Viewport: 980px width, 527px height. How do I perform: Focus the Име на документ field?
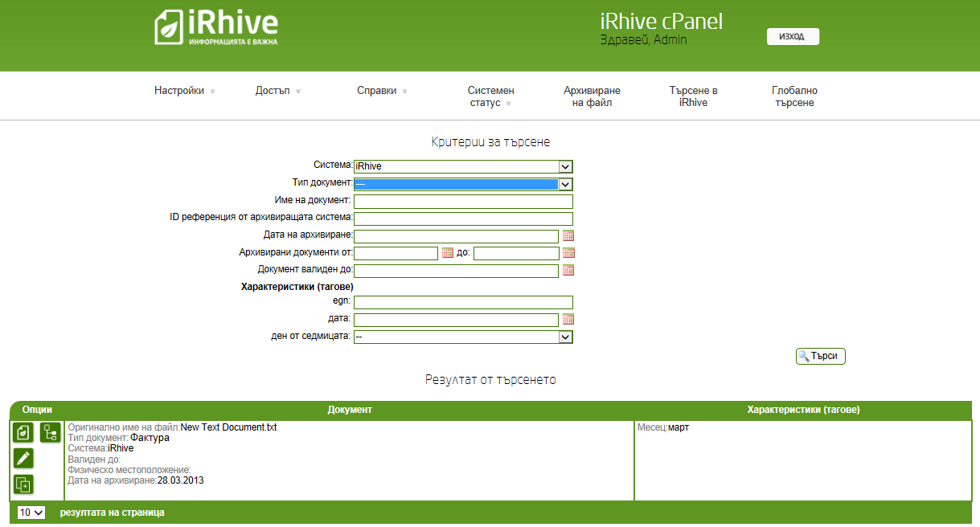click(x=463, y=201)
